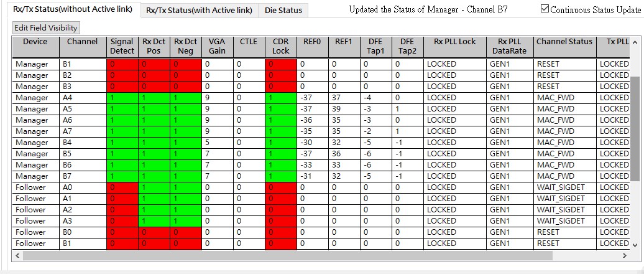The image size is (644, 274).
Task: Click green Rx Dct Pos cell for Follower A1
Action: click(154, 198)
